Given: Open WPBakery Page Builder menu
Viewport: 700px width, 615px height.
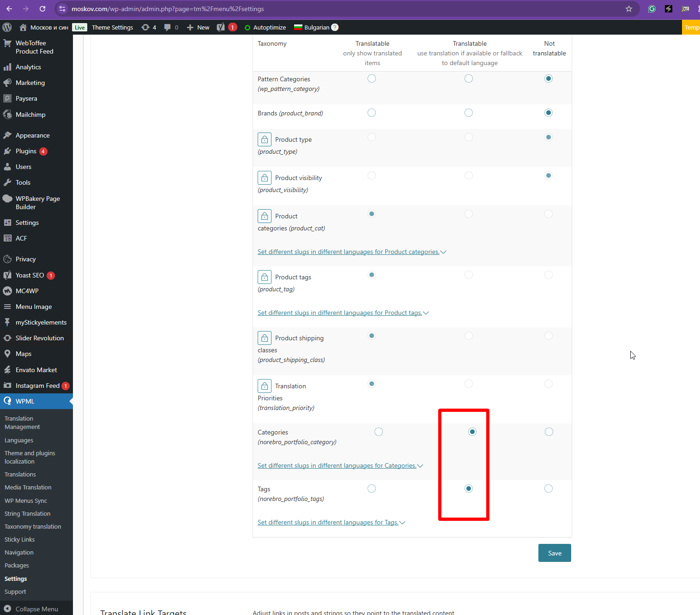Looking at the screenshot, I should (x=38, y=203).
